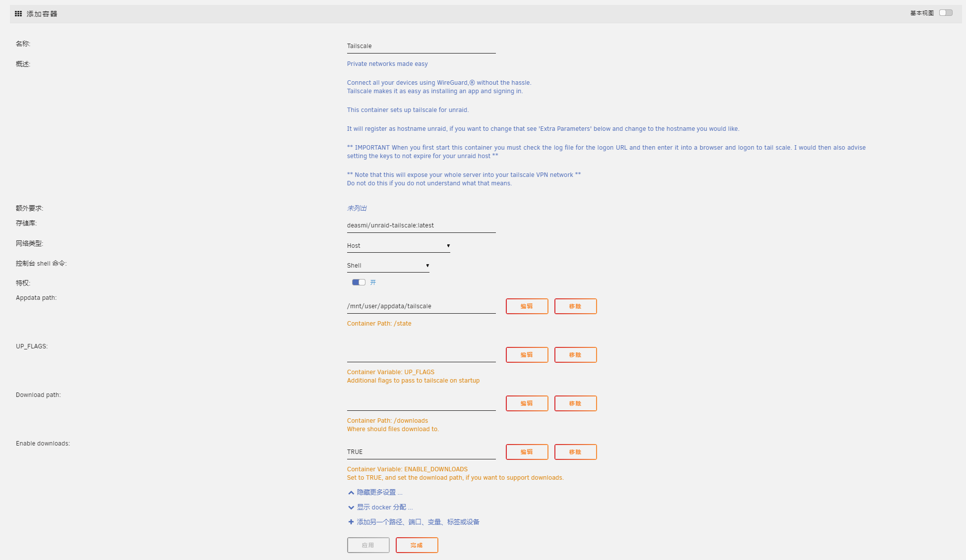Click the 应用 button at the bottom
966x560 pixels.
tap(368, 545)
